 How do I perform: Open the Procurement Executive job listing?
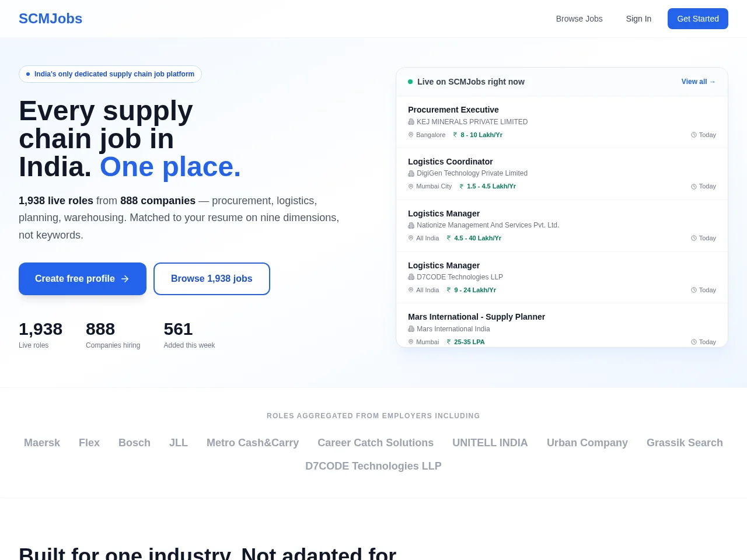[562, 122]
